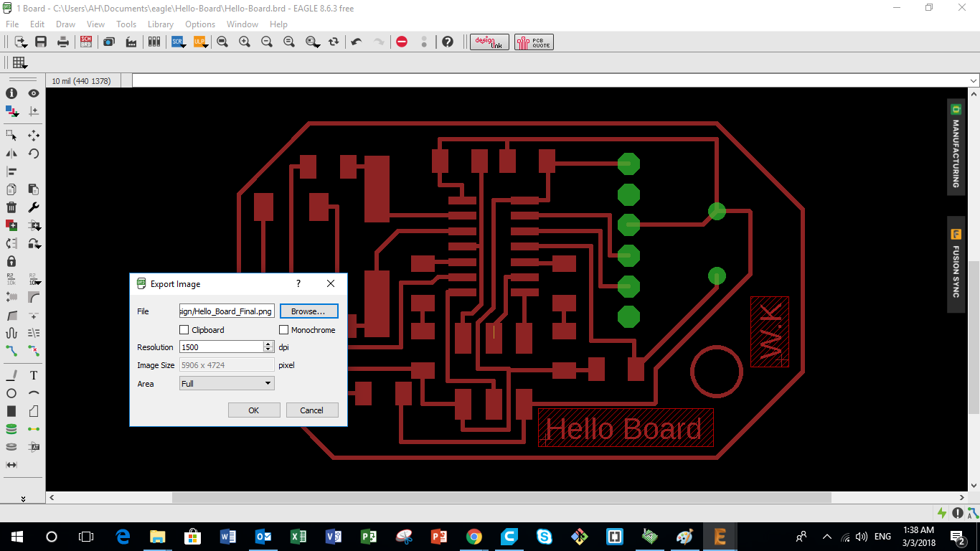The width and height of the screenshot is (980, 551).
Task: Switch to schematic with SCH/BRD icon
Action: click(86, 42)
